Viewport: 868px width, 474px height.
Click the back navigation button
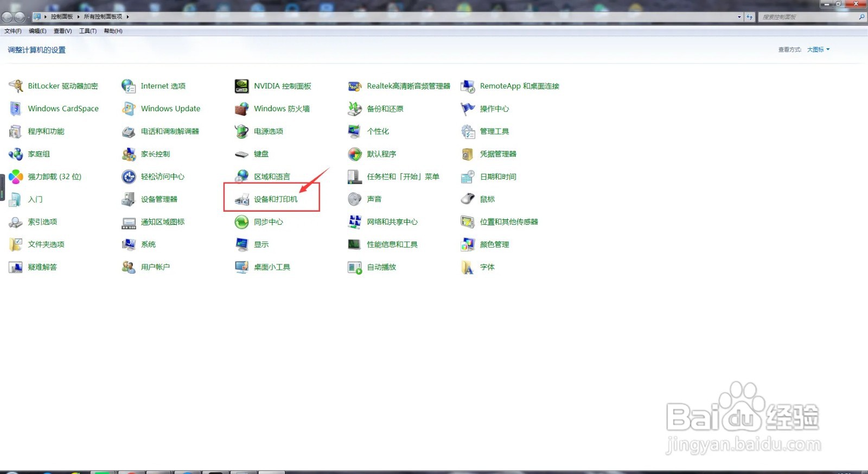click(x=7, y=17)
